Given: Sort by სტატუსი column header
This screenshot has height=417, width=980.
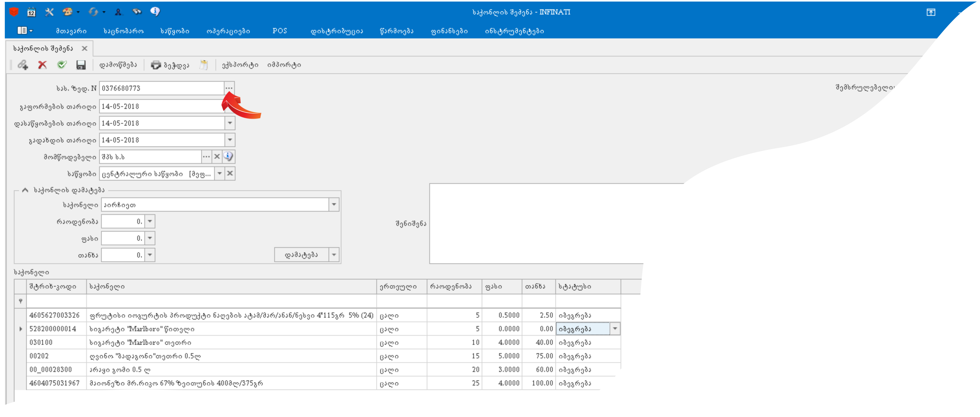Looking at the screenshot, I should (x=588, y=287).
